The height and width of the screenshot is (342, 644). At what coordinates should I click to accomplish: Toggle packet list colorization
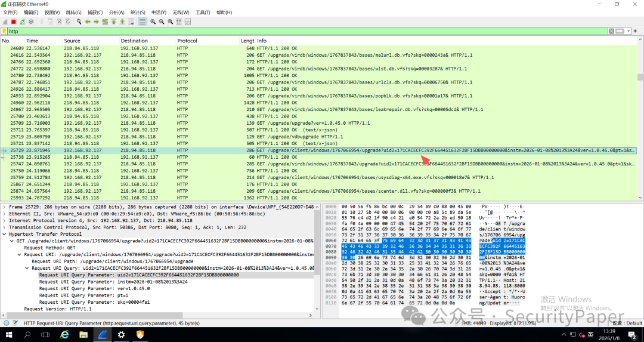coord(142,21)
